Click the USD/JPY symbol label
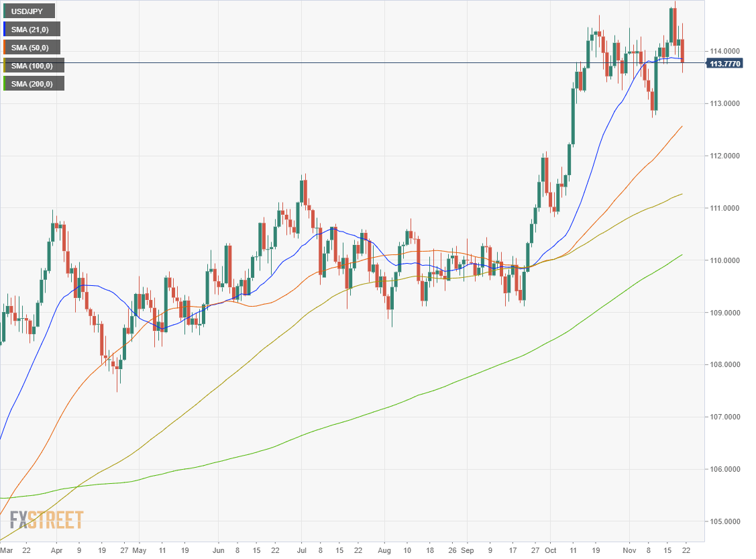Image resolution: width=756 pixels, height=559 pixels. [x=28, y=11]
